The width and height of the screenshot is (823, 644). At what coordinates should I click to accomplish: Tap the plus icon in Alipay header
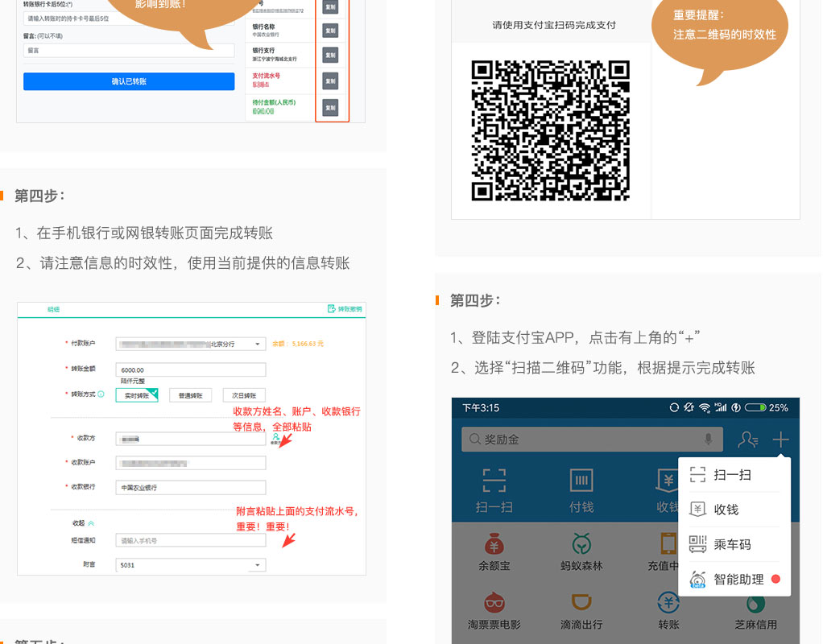click(780, 440)
